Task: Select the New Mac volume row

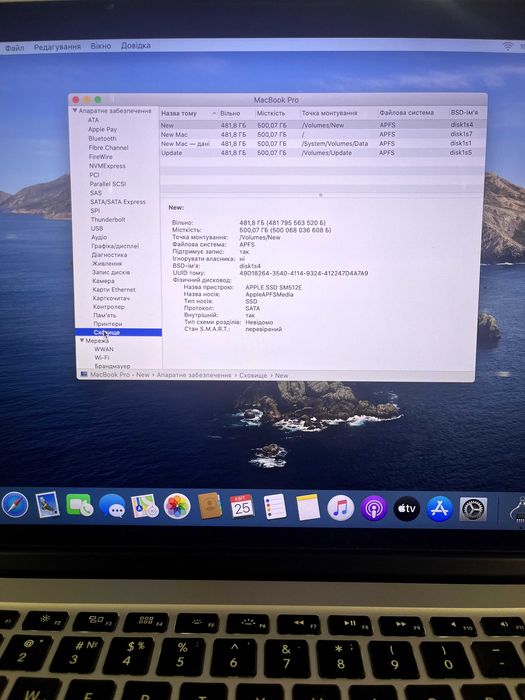Action: point(321,134)
